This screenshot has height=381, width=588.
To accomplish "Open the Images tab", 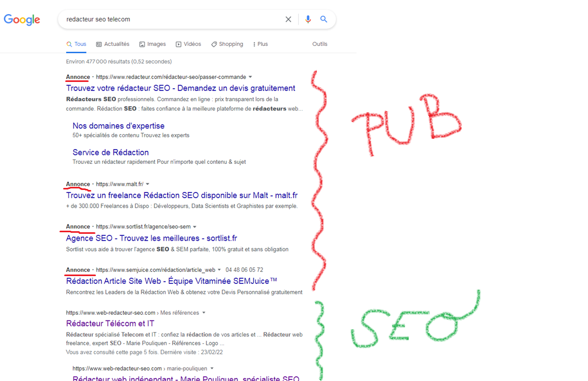I will 153,44.
